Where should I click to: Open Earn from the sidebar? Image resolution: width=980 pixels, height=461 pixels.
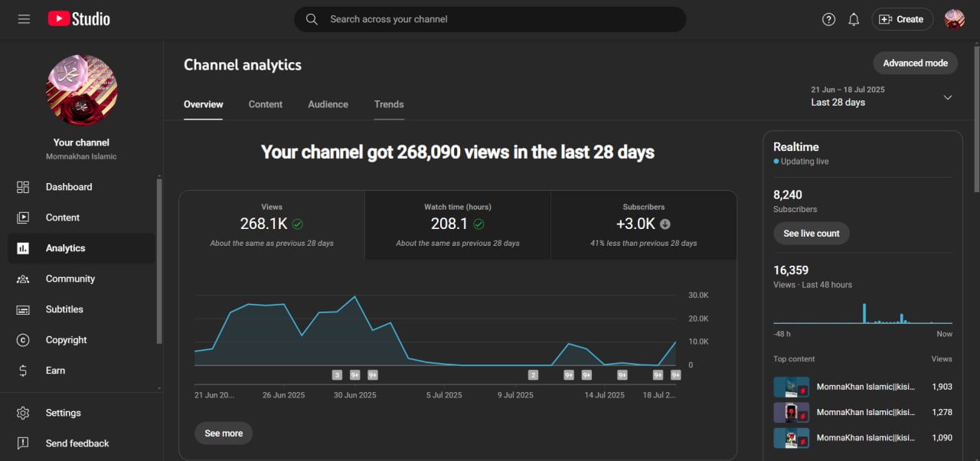pyautogui.click(x=81, y=371)
